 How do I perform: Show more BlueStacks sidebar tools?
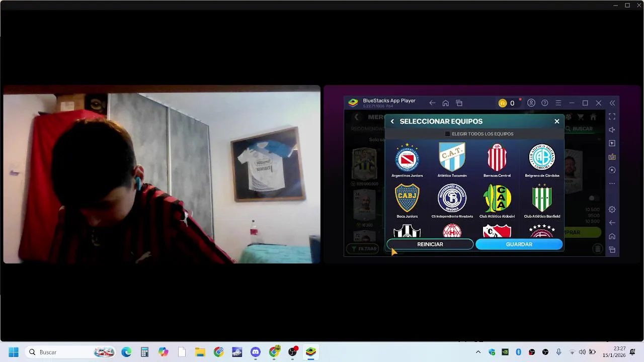click(x=612, y=184)
